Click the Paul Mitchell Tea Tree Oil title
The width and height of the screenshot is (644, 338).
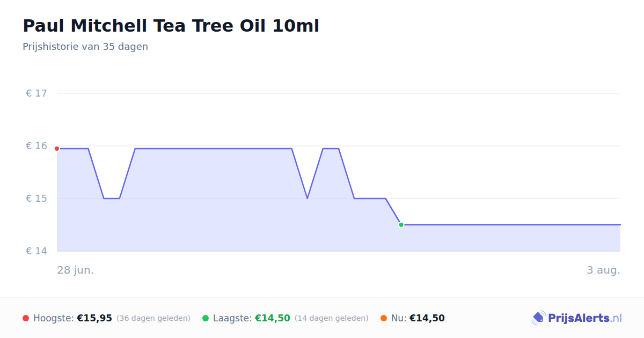coord(171,26)
